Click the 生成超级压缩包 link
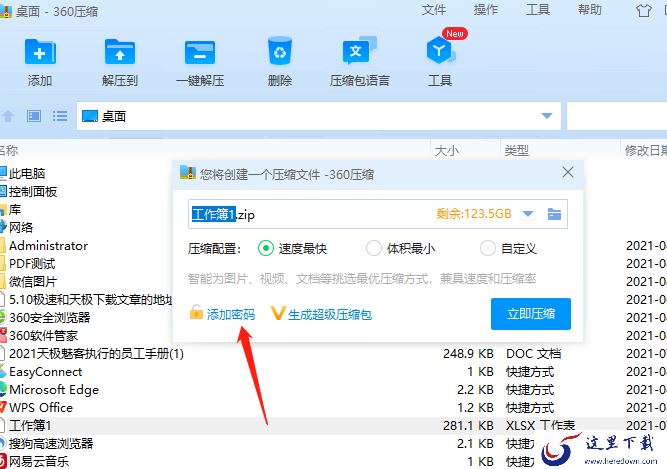 [330, 314]
